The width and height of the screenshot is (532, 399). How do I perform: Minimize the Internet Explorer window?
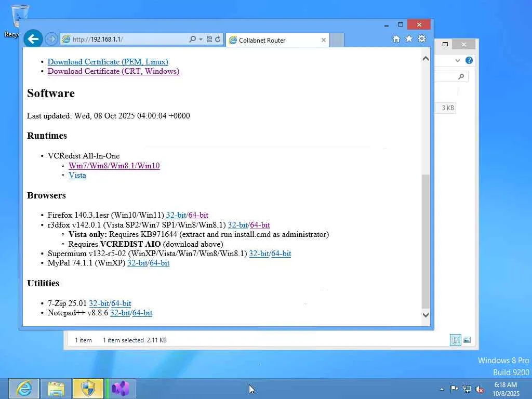point(387,25)
